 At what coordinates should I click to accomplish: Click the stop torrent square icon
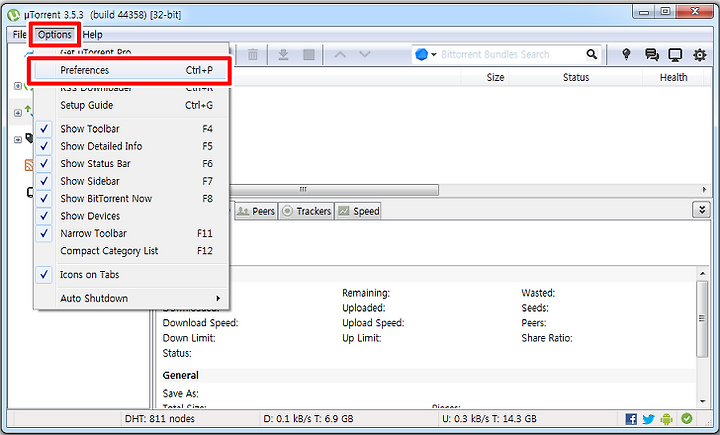(x=309, y=55)
